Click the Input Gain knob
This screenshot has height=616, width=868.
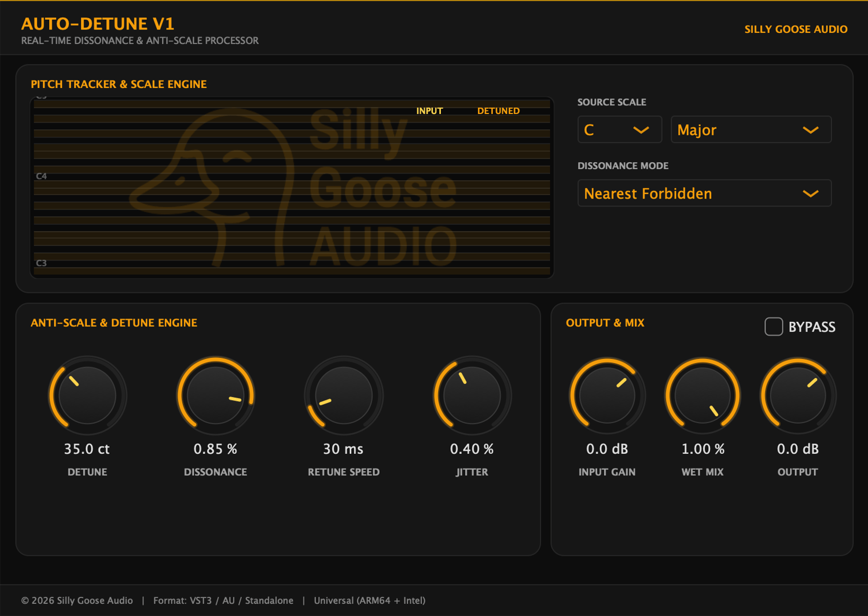(x=607, y=395)
